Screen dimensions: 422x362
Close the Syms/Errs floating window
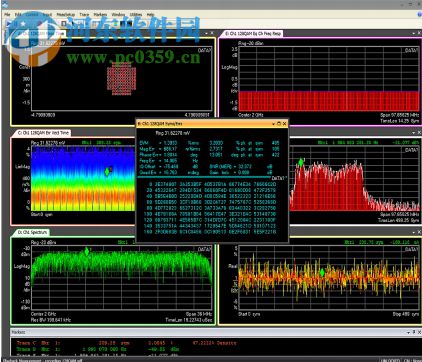pos(284,123)
